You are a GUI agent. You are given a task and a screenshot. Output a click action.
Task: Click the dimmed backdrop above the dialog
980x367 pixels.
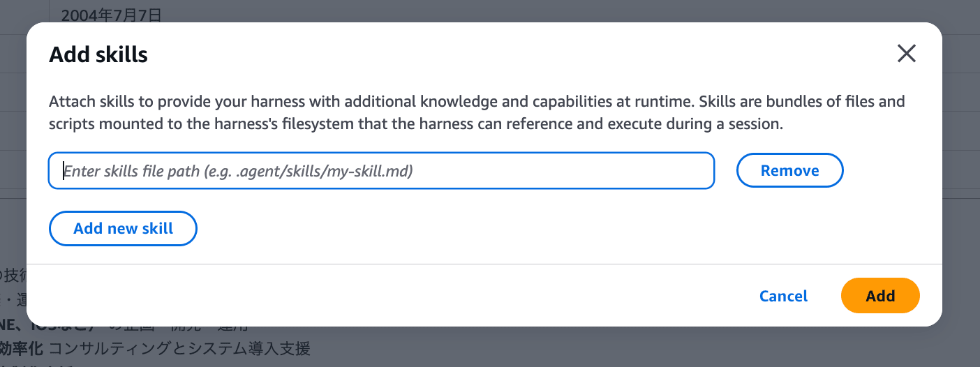pyautogui.click(x=489, y=10)
